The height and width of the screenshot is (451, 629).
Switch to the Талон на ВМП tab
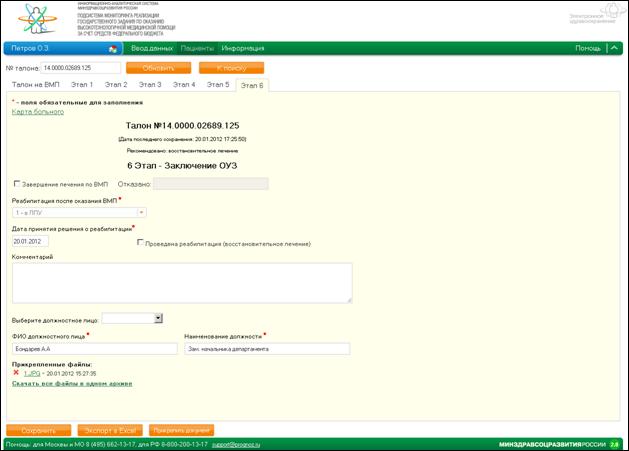35,85
